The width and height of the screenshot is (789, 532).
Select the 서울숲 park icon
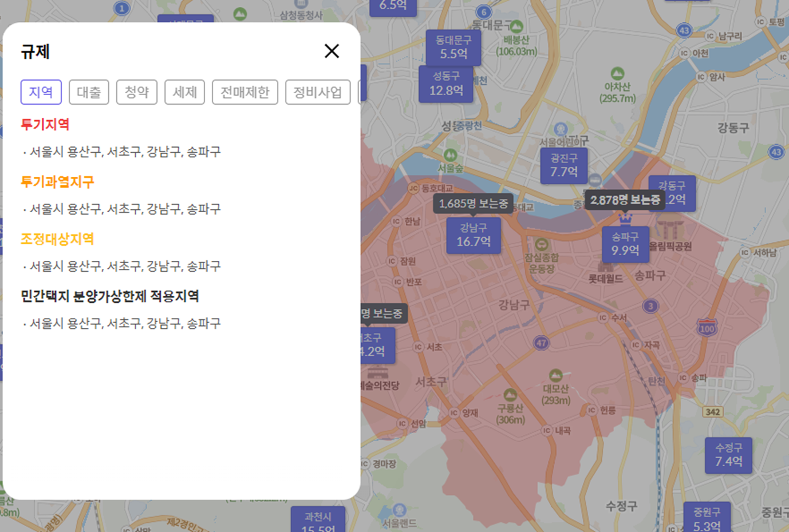tap(452, 153)
